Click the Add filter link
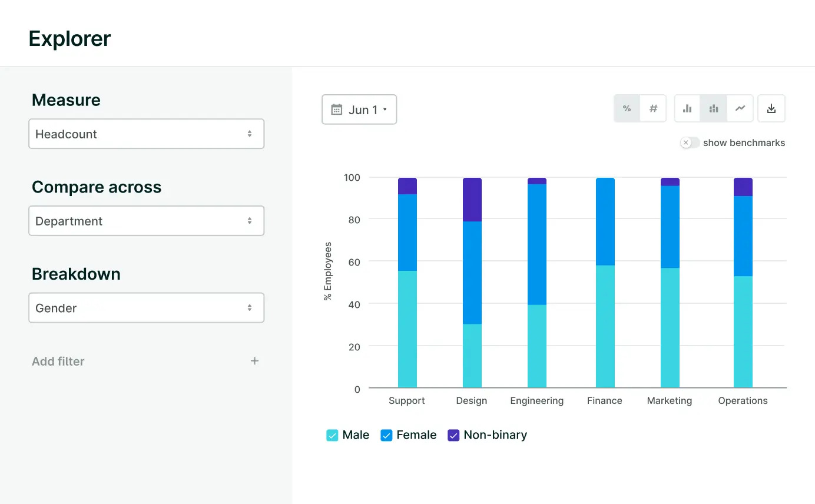 (x=58, y=362)
